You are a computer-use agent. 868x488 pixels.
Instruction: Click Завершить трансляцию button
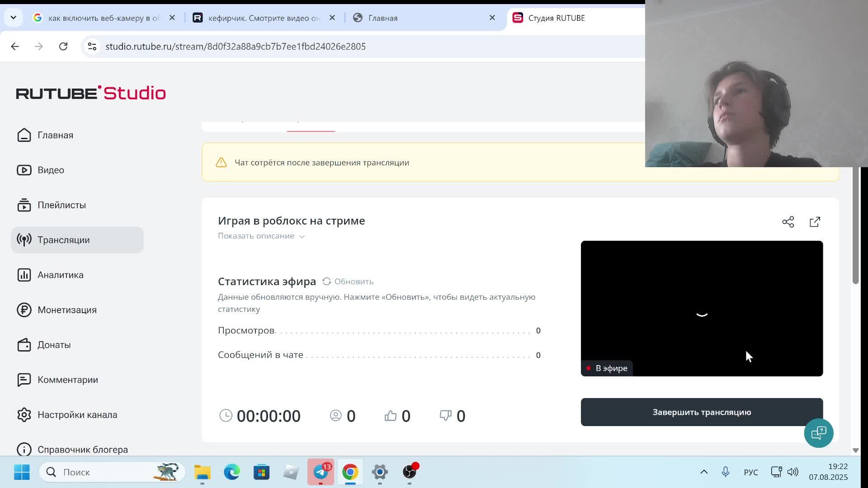(x=701, y=412)
